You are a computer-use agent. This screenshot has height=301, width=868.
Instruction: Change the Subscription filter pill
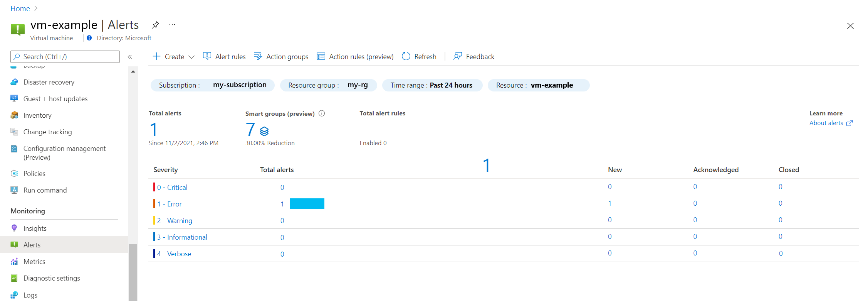(x=213, y=85)
